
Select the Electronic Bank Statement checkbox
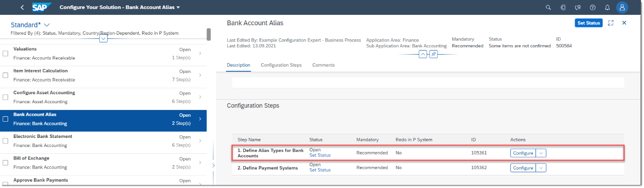coord(5,141)
